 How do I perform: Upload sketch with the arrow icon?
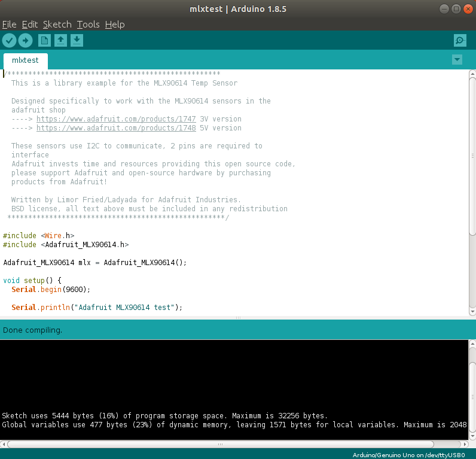click(25, 41)
